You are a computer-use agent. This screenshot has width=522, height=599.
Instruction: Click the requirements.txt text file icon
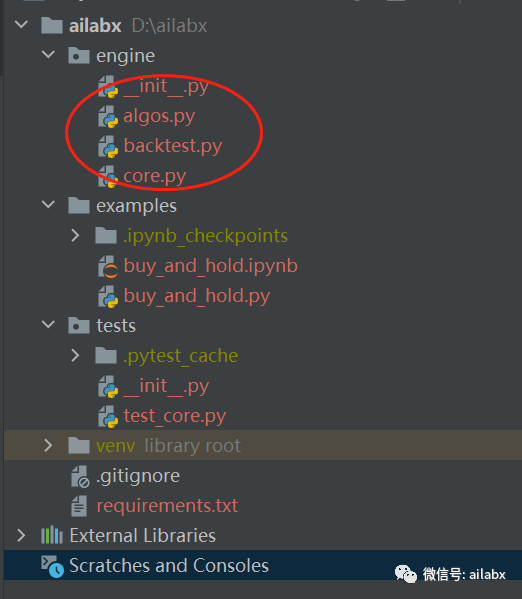[79, 506]
